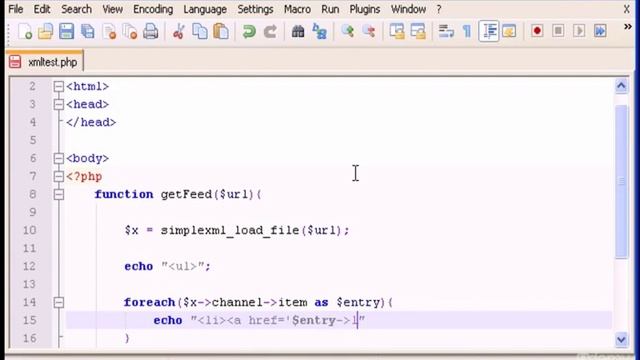Toggle the indent guide button
The width and height of the screenshot is (640, 360).
coord(489,31)
